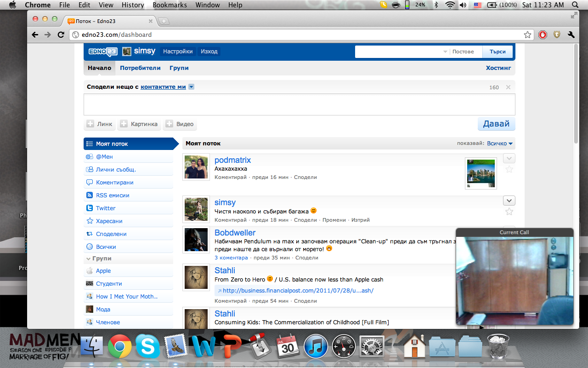Open Spotlight search in menu bar

(575, 5)
